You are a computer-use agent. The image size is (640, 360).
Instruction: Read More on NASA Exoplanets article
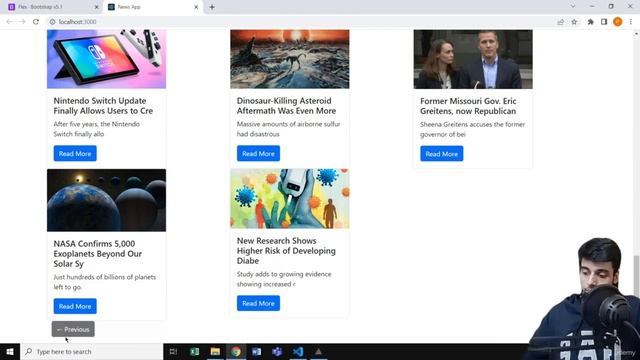tap(75, 306)
